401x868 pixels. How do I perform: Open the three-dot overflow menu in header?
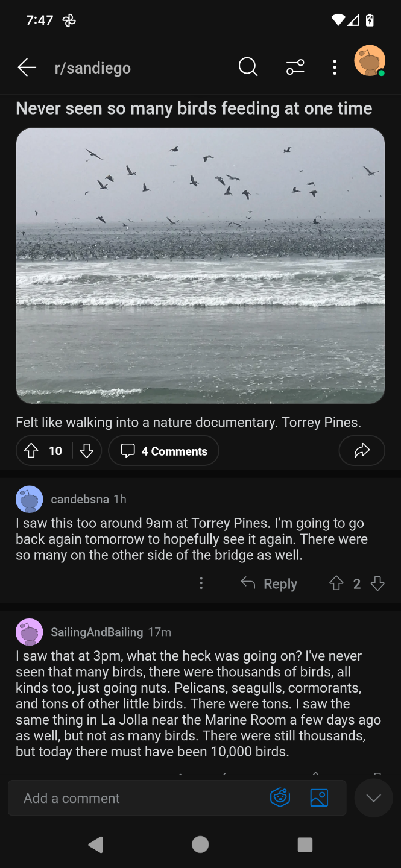(x=335, y=67)
